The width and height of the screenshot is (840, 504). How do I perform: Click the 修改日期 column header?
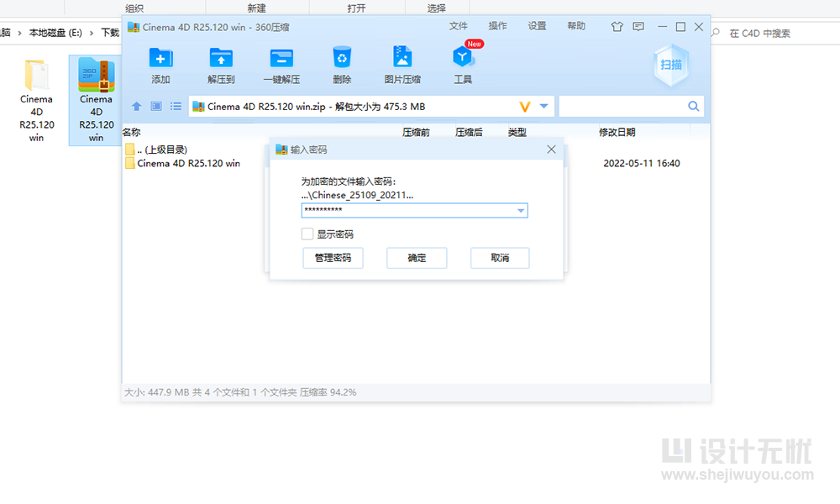(617, 132)
